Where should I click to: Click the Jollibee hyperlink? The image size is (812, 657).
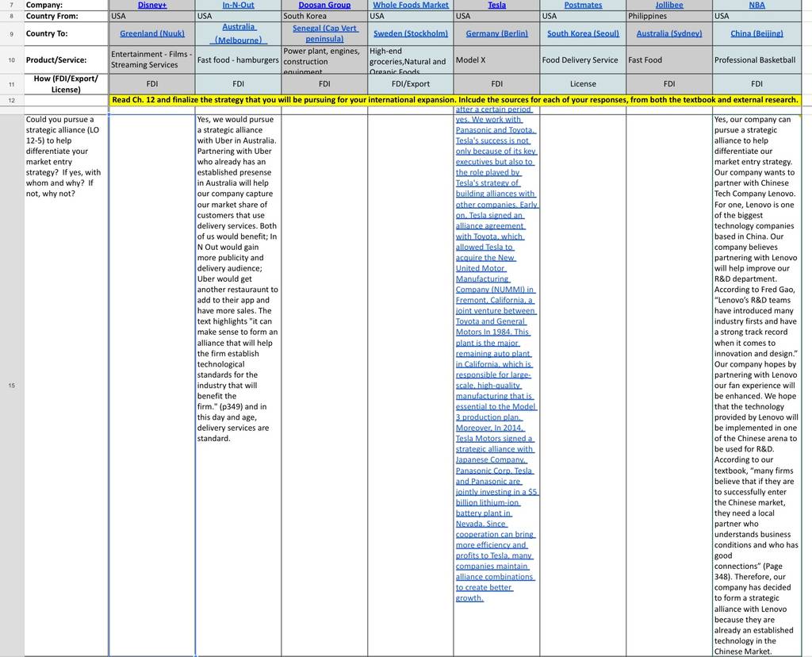(669, 5)
